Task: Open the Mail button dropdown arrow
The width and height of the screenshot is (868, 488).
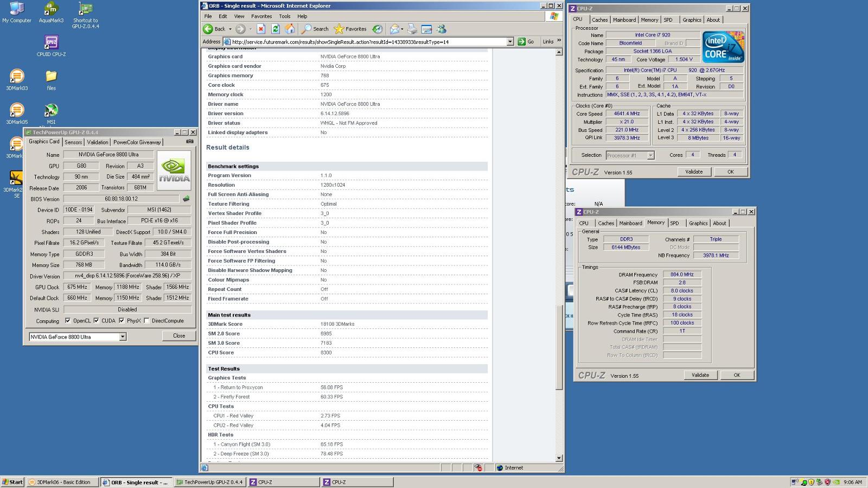Action: (x=402, y=29)
